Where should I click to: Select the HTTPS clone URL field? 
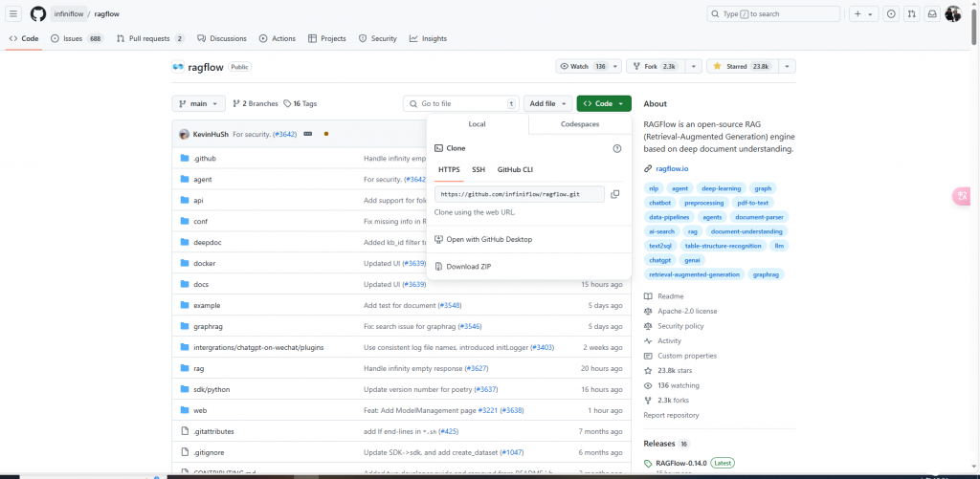point(520,194)
